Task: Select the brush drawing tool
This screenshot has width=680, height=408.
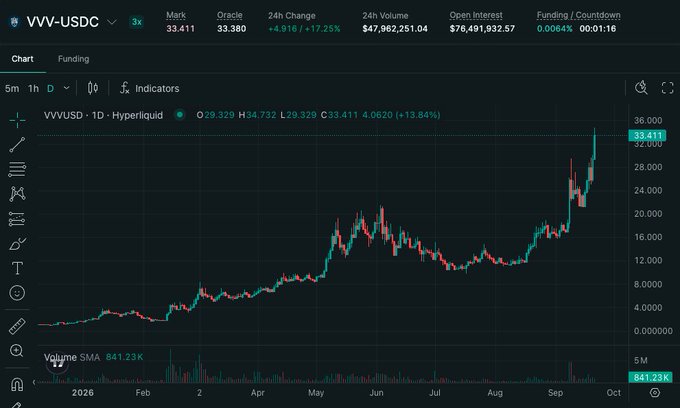Action: [17, 244]
